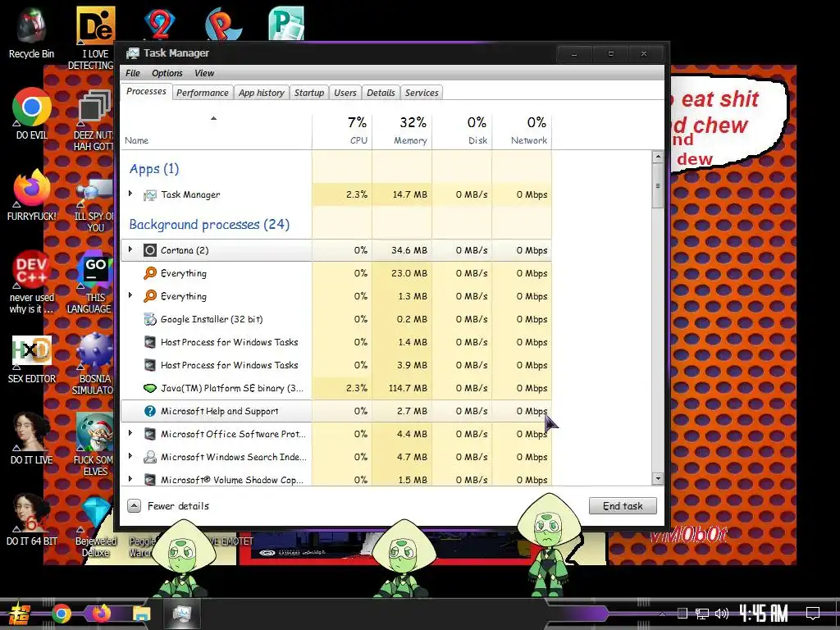840x630 pixels.
Task: Switch to the Details tab
Action: click(381, 93)
